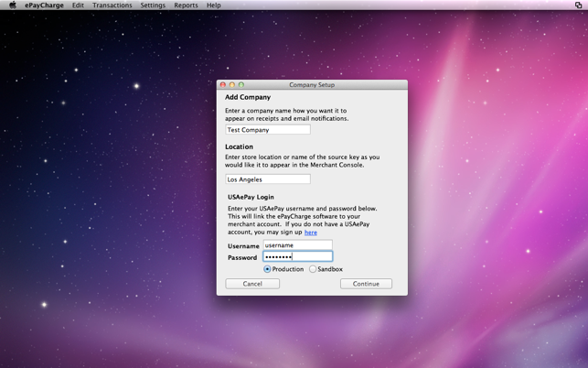This screenshot has height=368, width=588.
Task: Select the Sandbox radio button
Action: pos(313,269)
